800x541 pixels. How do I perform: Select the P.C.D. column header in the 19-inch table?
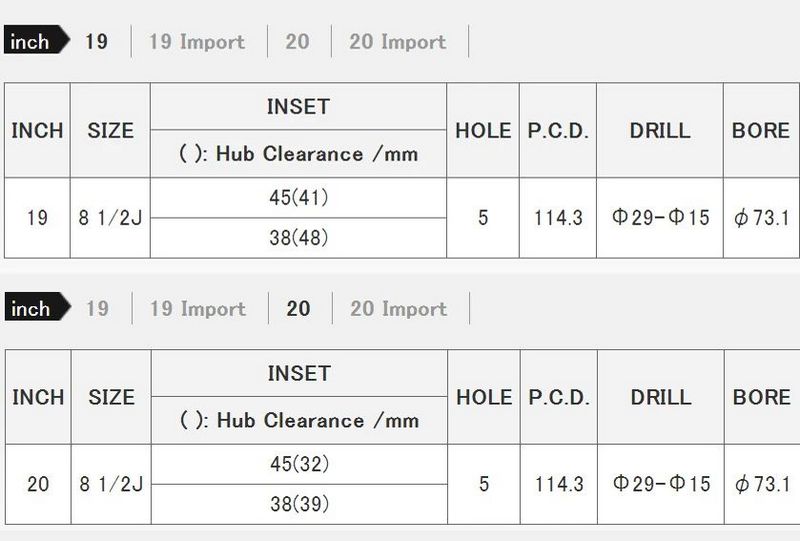coord(558,130)
